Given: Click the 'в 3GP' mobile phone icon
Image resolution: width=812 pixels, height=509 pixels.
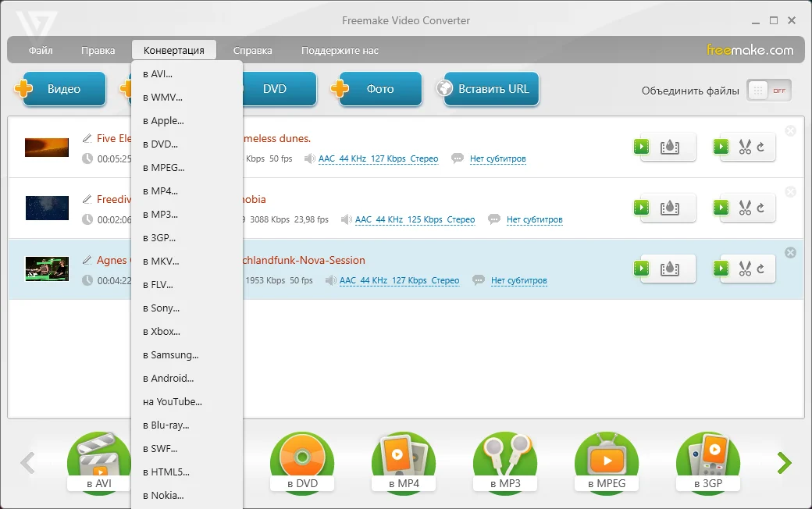Looking at the screenshot, I should pyautogui.click(x=707, y=462).
